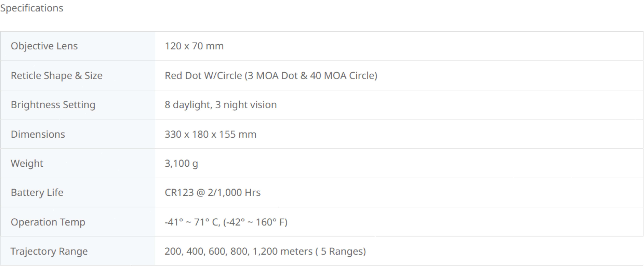The height and width of the screenshot is (266, 644).
Task: Select the Objective Lens label cell
Action: (78, 46)
